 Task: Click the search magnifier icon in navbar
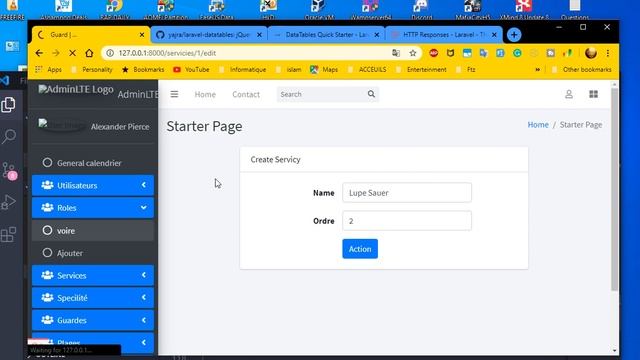[371, 94]
